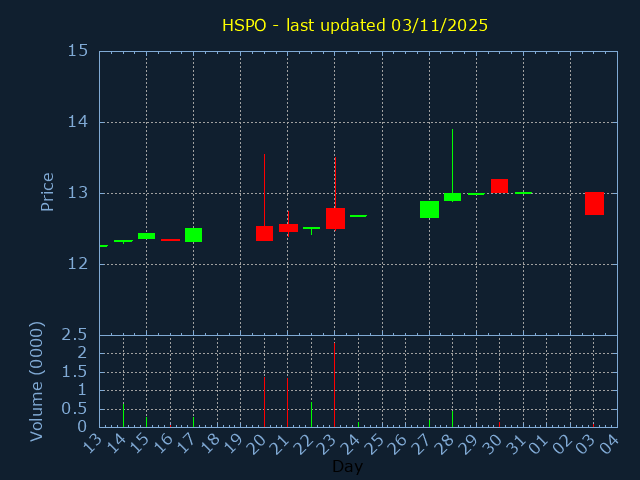Click the chart title HSPO last updated

pos(355,25)
